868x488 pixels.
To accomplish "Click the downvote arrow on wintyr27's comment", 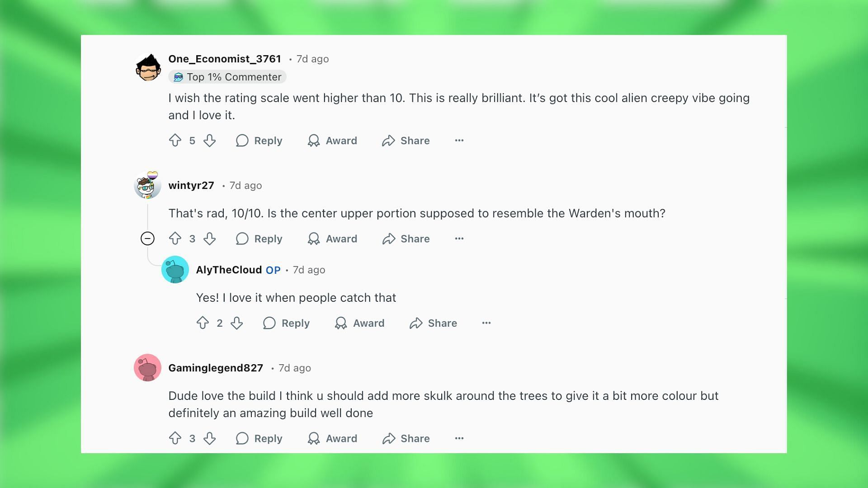I will click(209, 238).
